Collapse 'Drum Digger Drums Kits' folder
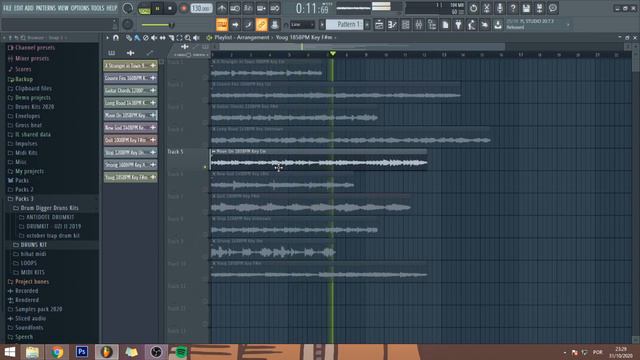The width and height of the screenshot is (640, 360). [x=46, y=208]
